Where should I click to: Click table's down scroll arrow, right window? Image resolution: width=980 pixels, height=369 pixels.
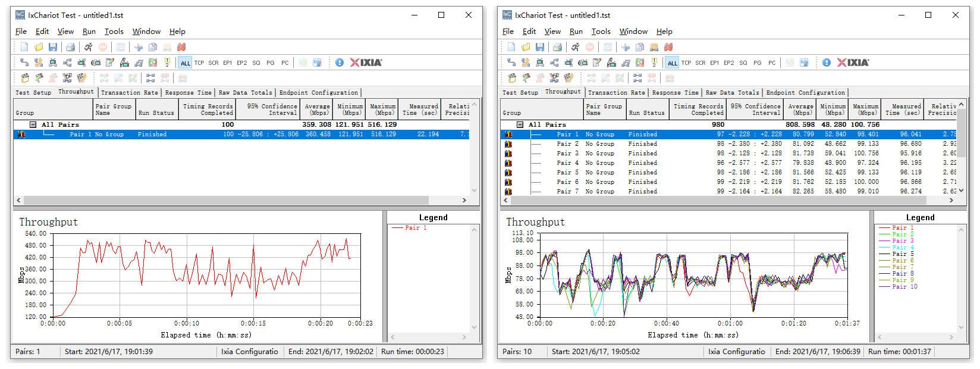coord(962,191)
